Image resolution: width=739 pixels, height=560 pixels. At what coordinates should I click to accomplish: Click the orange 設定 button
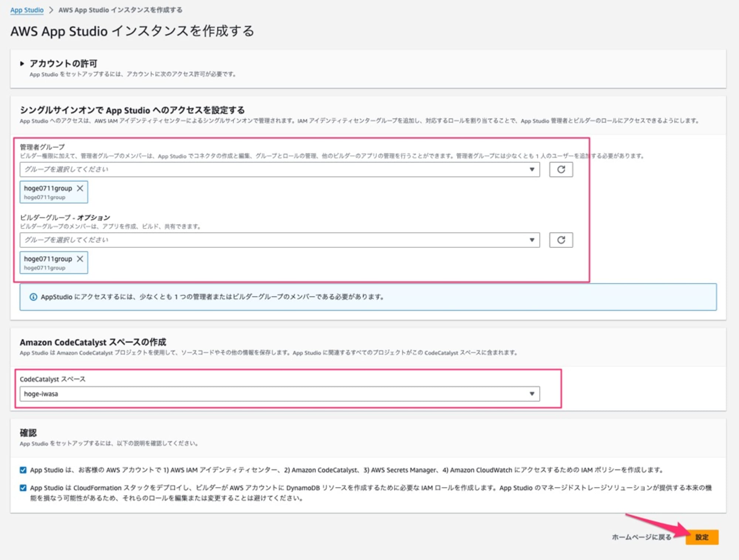702,537
